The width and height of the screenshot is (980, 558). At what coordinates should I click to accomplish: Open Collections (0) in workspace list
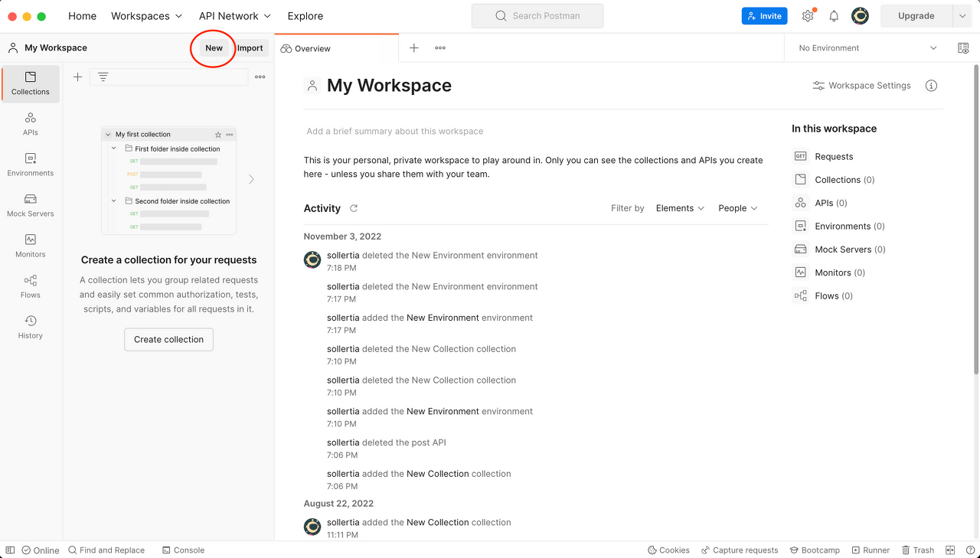click(834, 180)
